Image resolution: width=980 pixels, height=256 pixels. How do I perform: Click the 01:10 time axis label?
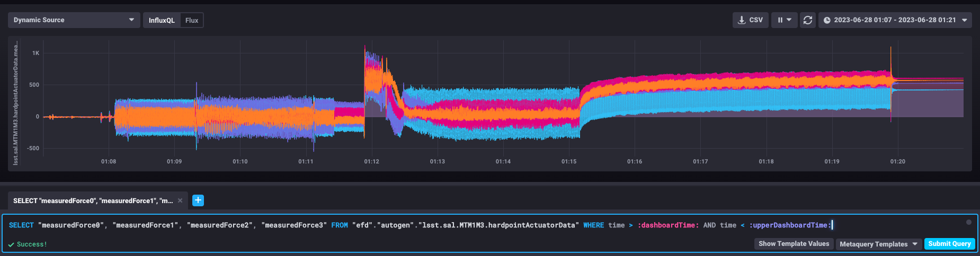[240, 161]
